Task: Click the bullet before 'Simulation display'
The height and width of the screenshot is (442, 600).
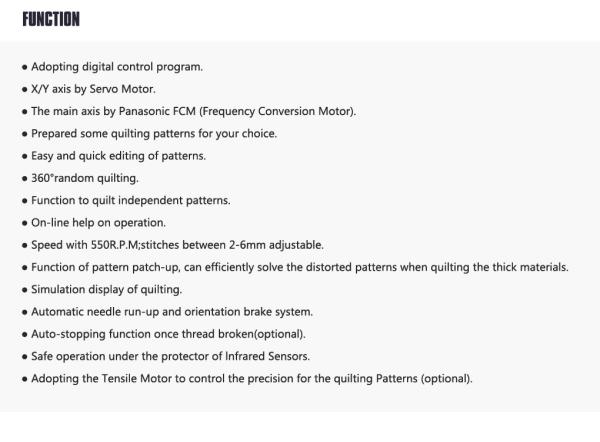Action: 25,290
